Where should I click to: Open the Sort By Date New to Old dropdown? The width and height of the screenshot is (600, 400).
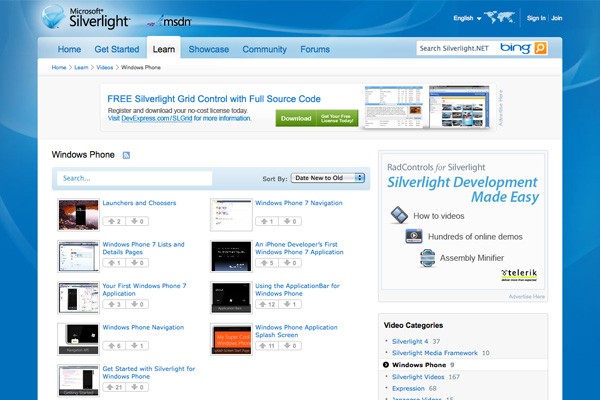(328, 178)
